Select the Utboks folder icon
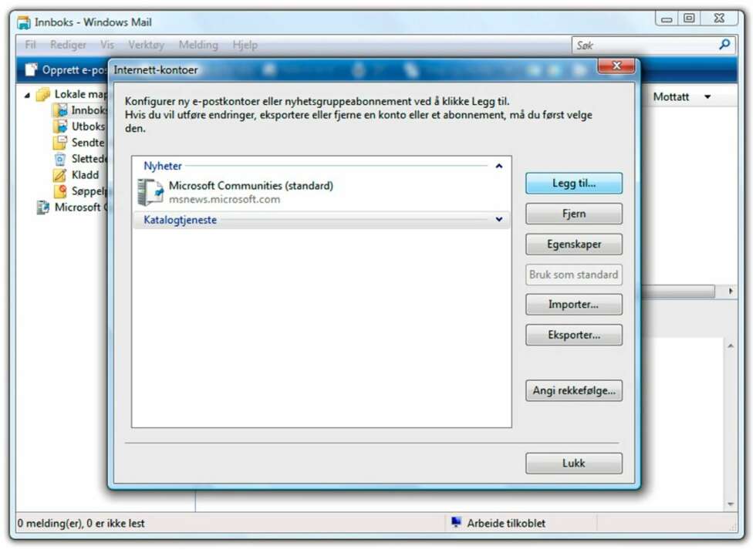The width and height of the screenshot is (756, 553). (61, 126)
